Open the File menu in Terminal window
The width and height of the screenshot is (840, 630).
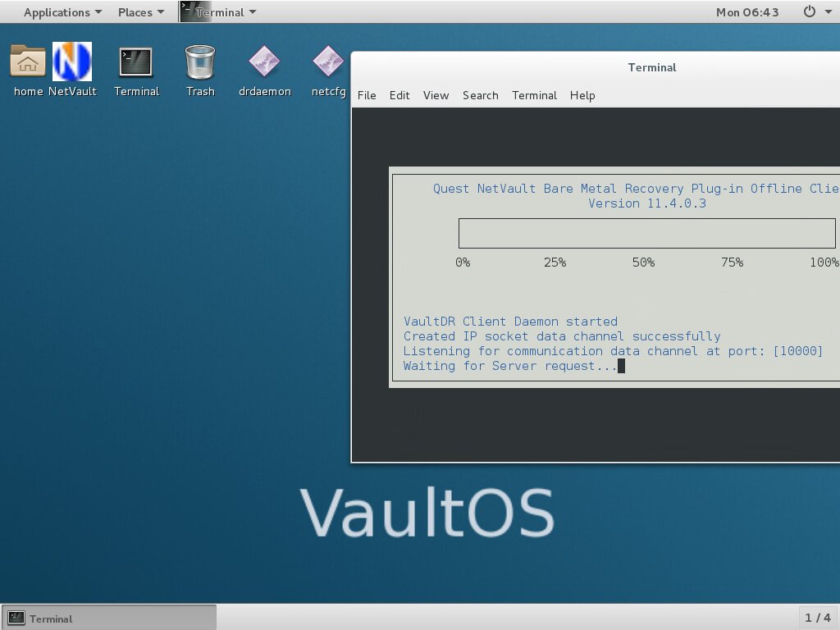pyautogui.click(x=367, y=95)
